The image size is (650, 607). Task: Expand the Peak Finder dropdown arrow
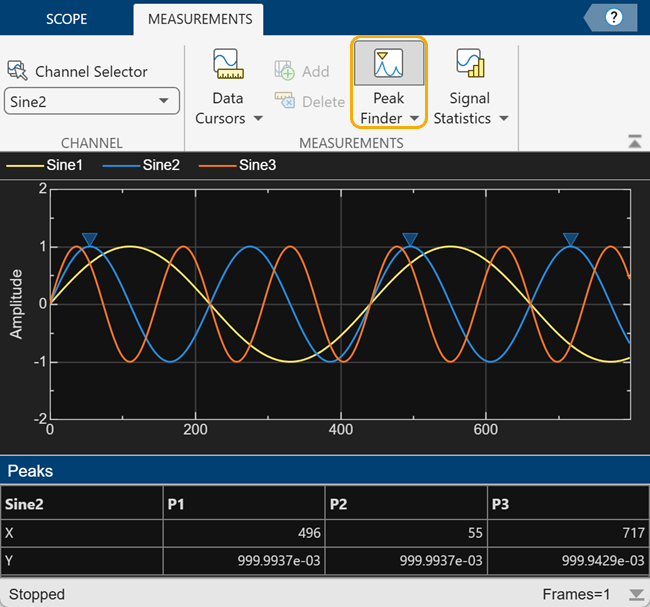point(414,119)
